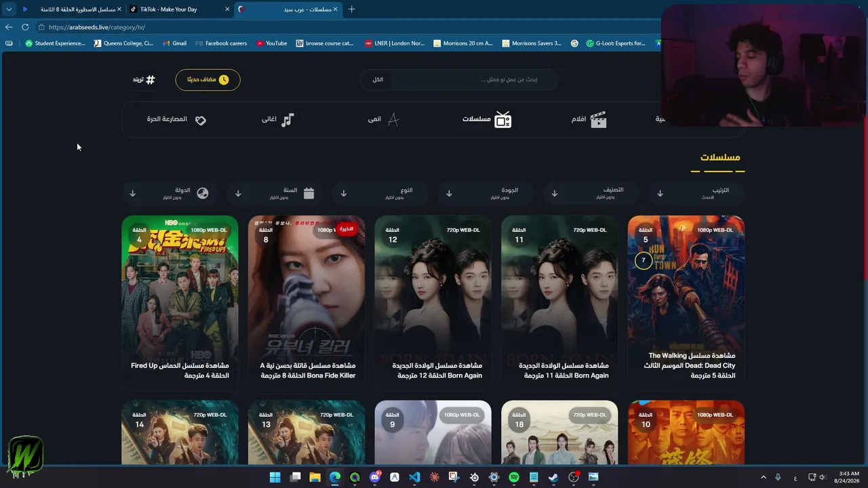Open Discord from the taskbar

(375, 477)
